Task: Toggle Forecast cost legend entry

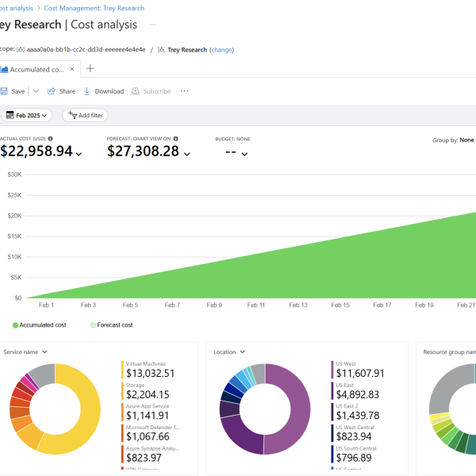Action: pyautogui.click(x=111, y=324)
